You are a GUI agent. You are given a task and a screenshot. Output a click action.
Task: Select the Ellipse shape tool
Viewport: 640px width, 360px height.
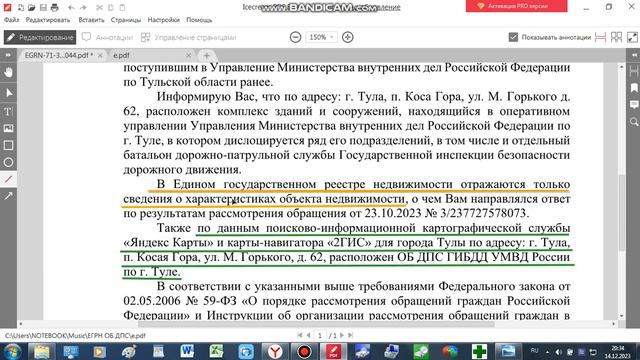8,162
